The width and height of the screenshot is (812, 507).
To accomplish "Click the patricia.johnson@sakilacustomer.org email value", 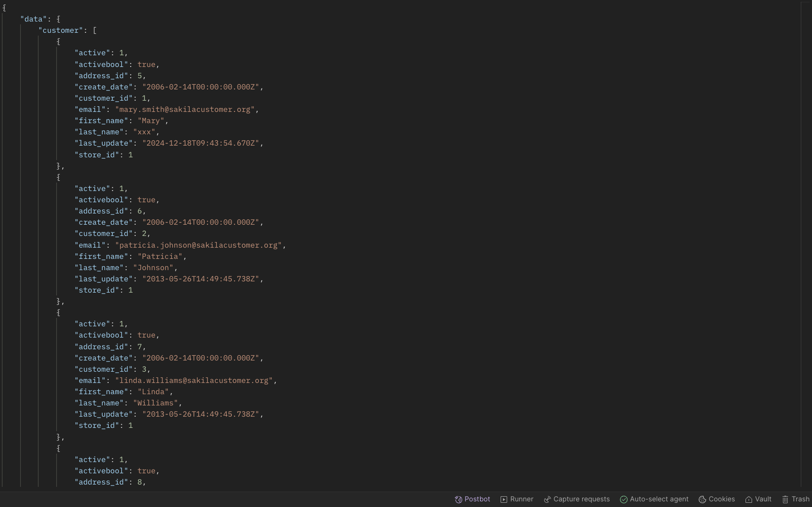I will (x=199, y=245).
